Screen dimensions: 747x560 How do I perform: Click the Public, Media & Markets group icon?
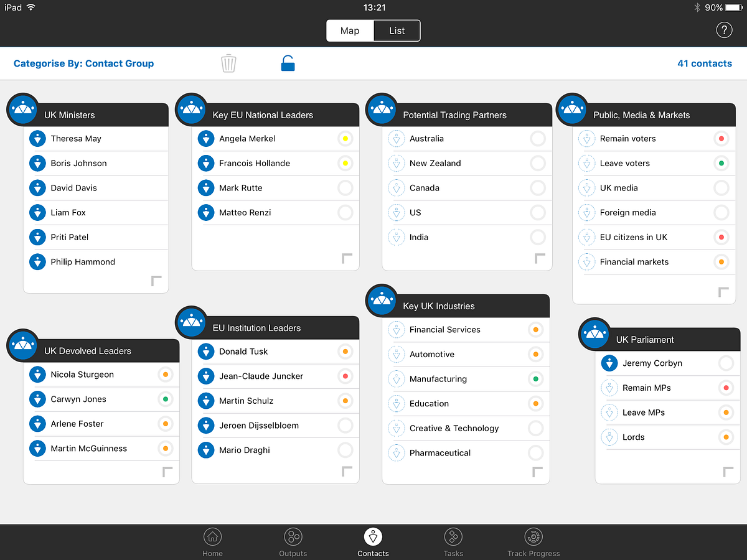click(573, 110)
